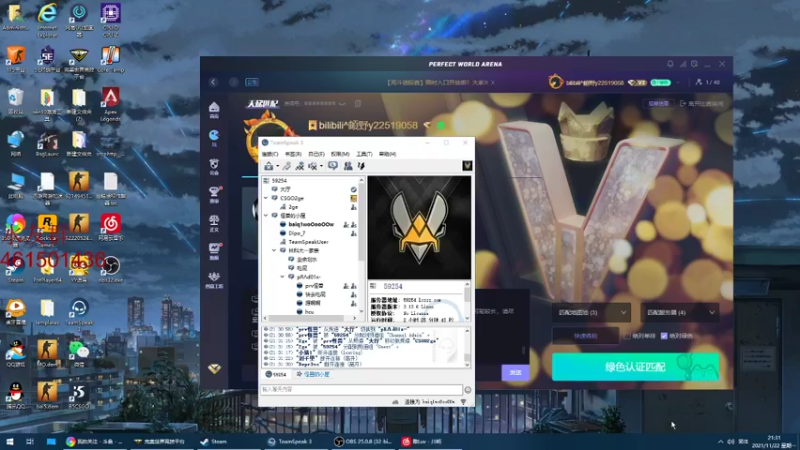Open the trophy icon in Perfect World sidebar

(x=214, y=192)
